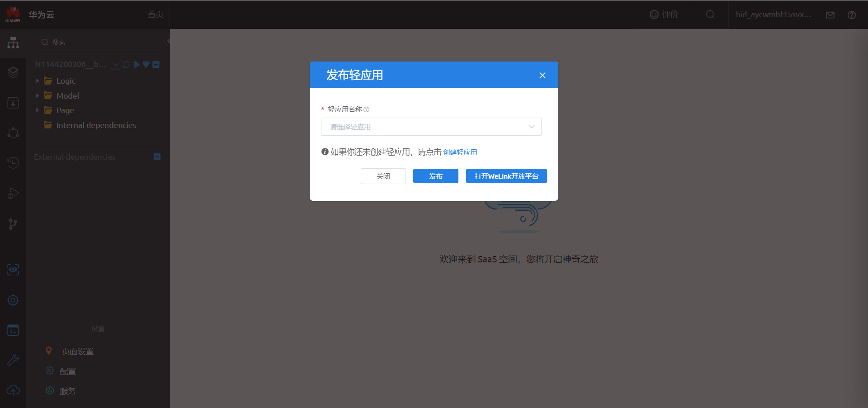This screenshot has height=408, width=868.
Task: Open the version control branch icon
Action: [13, 224]
